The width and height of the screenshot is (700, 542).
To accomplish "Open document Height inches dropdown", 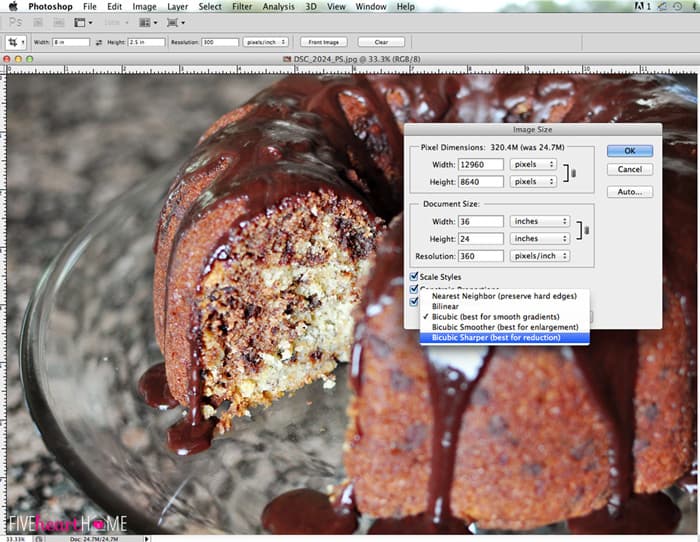I will 540,238.
